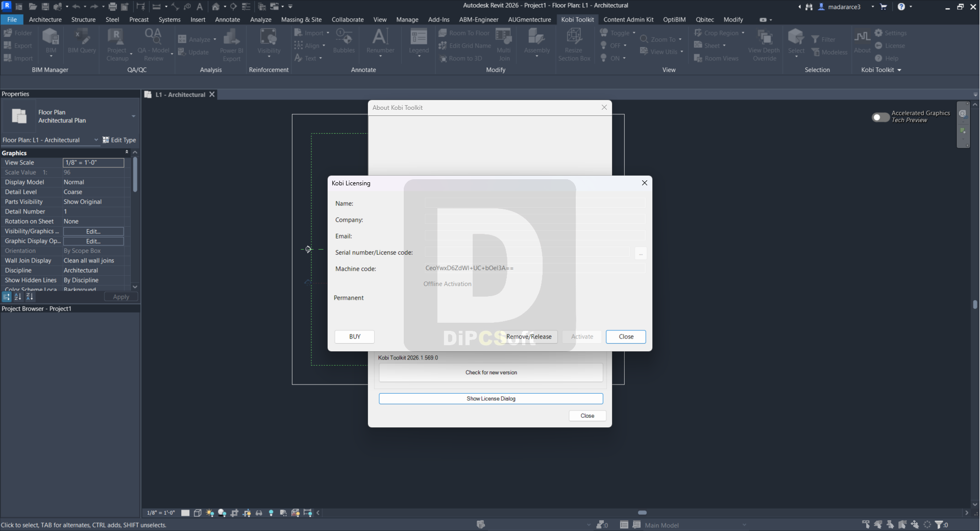This screenshot has height=531, width=980.
Task: Toggle Visual Style icon in view control bar
Action: (198, 513)
